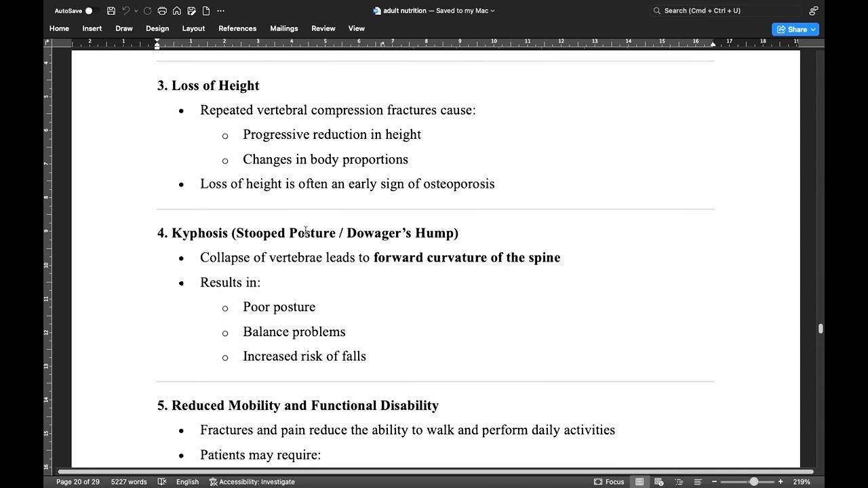Click the horizontal scrollbar at the bottom
The image size is (868, 488).
point(435,472)
